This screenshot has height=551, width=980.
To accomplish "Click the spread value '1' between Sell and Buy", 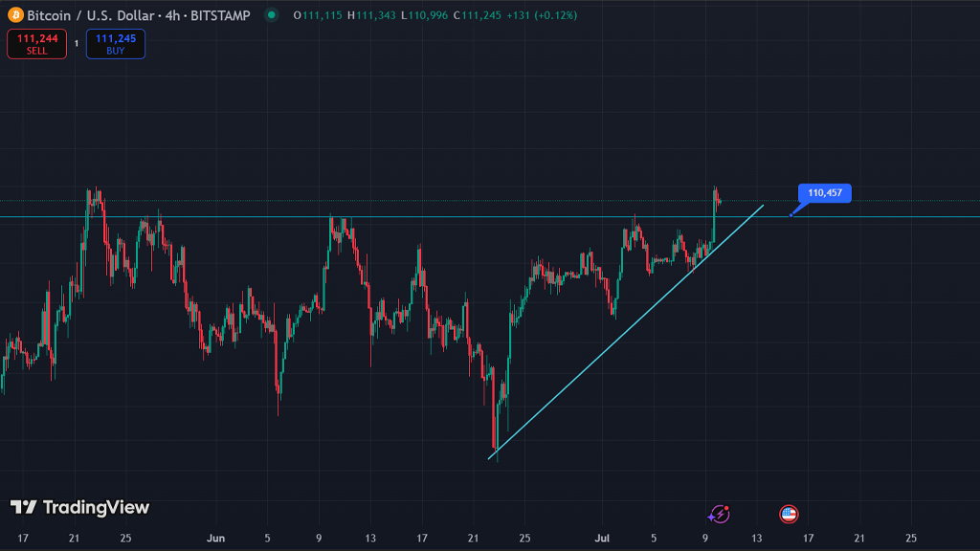I will pyautogui.click(x=77, y=44).
